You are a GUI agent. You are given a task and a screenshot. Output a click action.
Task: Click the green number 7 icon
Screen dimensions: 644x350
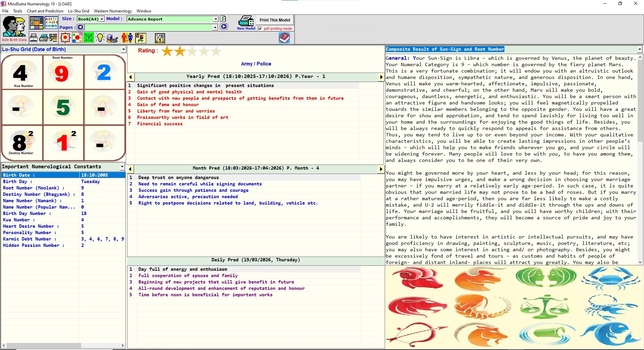click(89, 38)
